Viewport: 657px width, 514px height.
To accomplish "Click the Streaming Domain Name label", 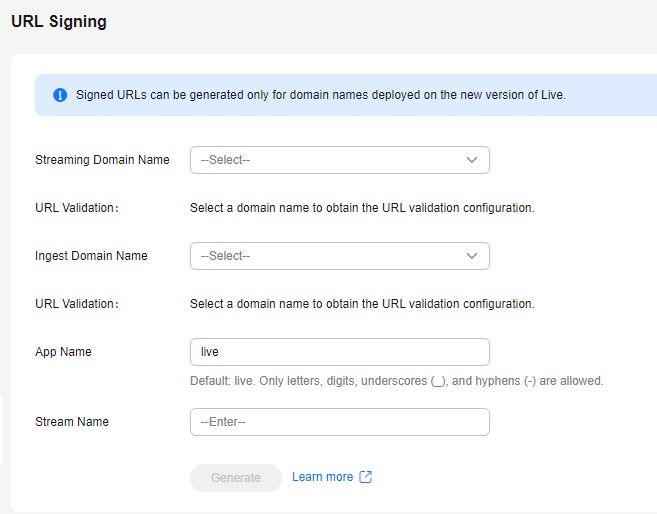I will [x=102, y=160].
